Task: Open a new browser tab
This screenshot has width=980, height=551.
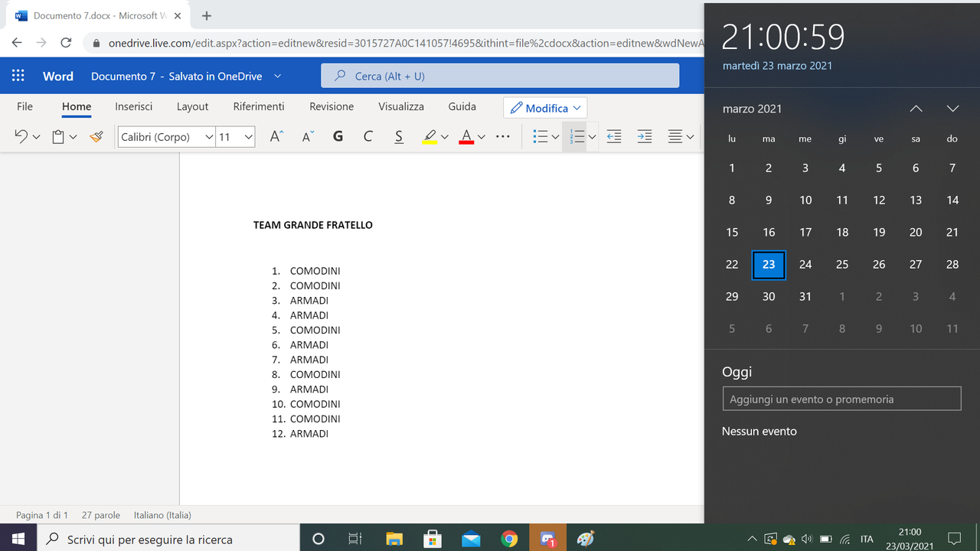Action: [x=207, y=15]
